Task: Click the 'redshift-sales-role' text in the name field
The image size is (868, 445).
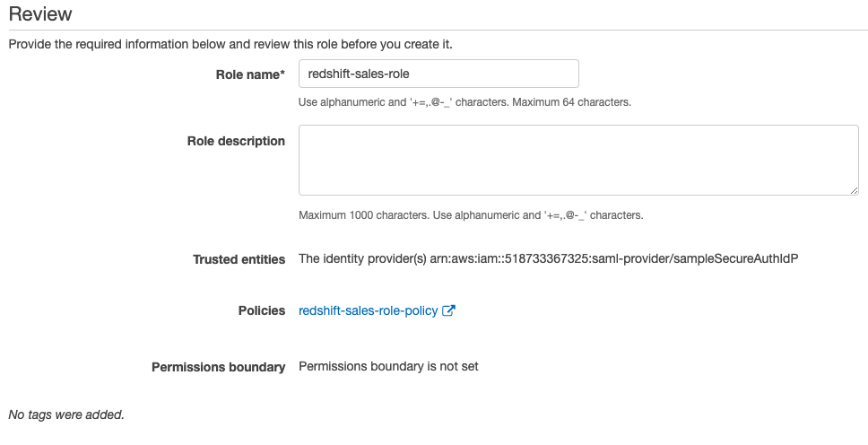Action: (358, 74)
